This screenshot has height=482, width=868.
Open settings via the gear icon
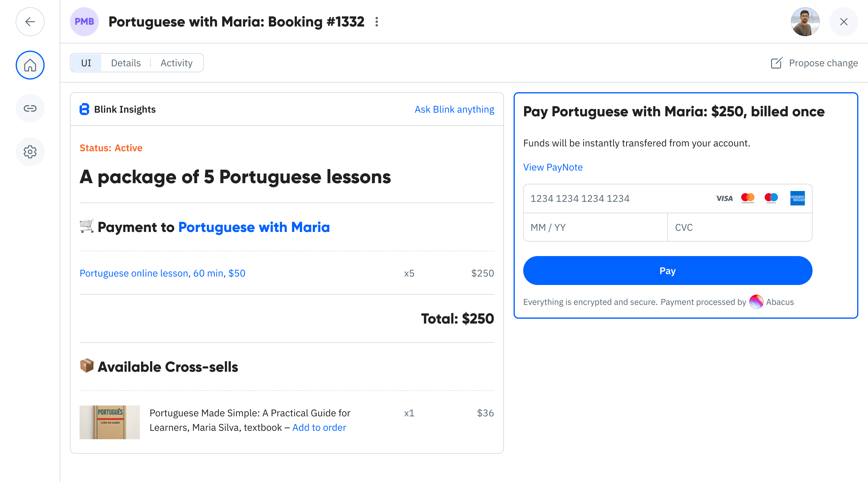tap(30, 152)
